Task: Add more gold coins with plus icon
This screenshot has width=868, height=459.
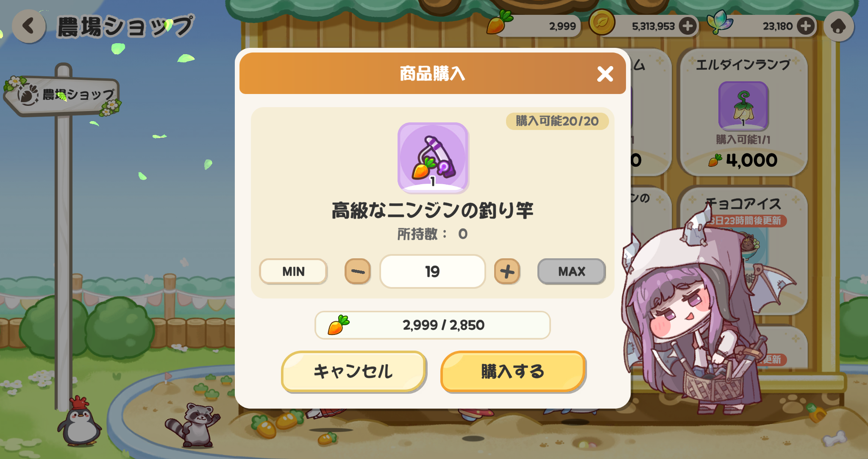Action: 687,26
